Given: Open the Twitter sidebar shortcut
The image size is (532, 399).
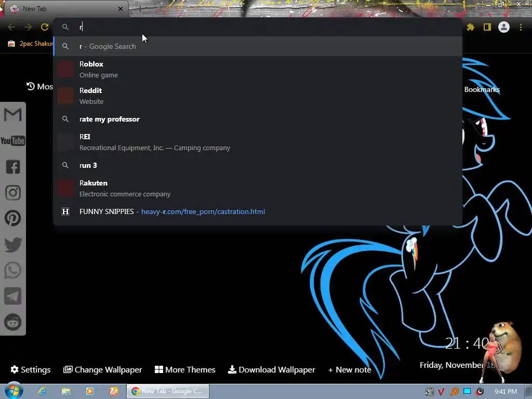Looking at the screenshot, I should coord(13,244).
